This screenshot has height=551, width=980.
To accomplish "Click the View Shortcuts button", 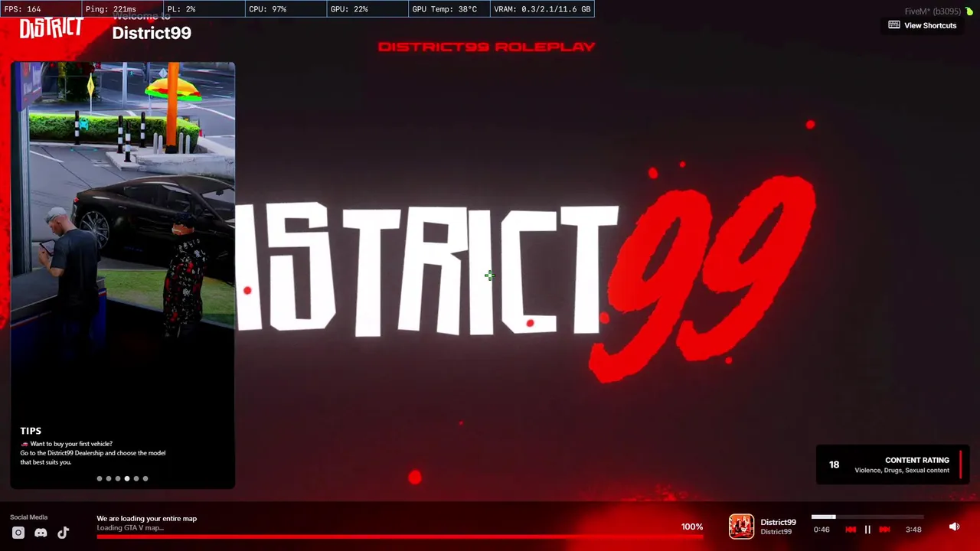I will (923, 25).
